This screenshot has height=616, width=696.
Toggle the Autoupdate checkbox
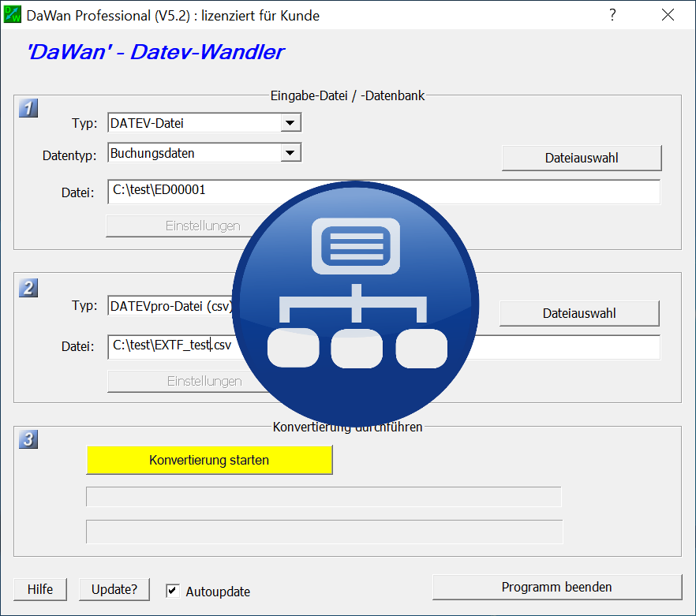pyautogui.click(x=173, y=591)
